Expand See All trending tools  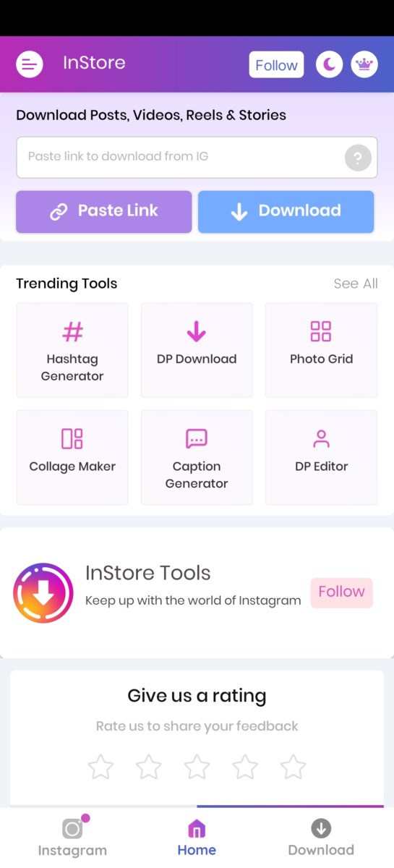356,284
